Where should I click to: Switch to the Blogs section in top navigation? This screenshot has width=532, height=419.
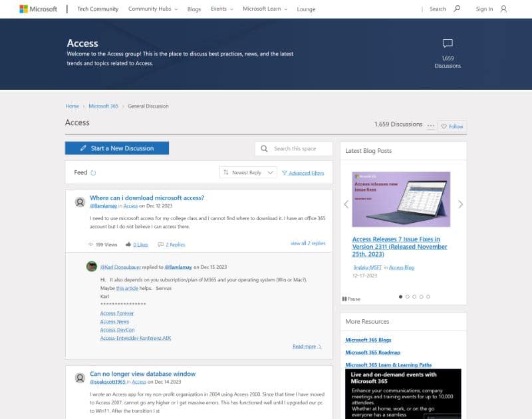tap(194, 9)
